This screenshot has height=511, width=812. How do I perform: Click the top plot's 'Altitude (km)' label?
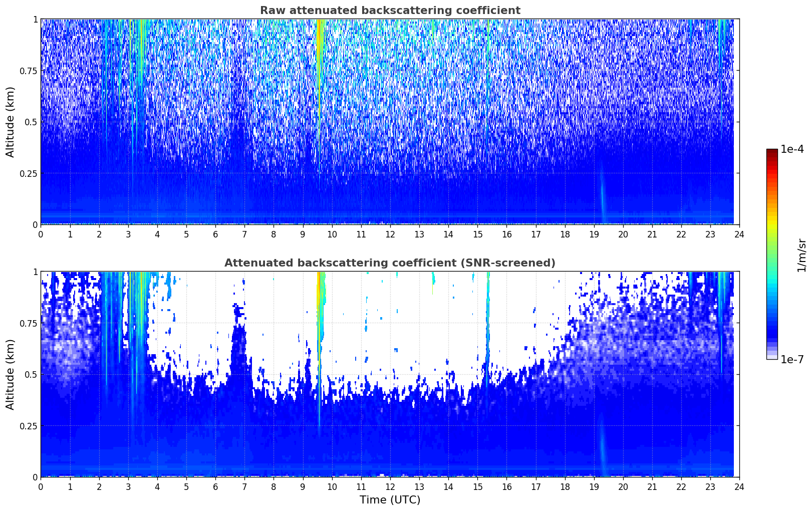pos(11,122)
